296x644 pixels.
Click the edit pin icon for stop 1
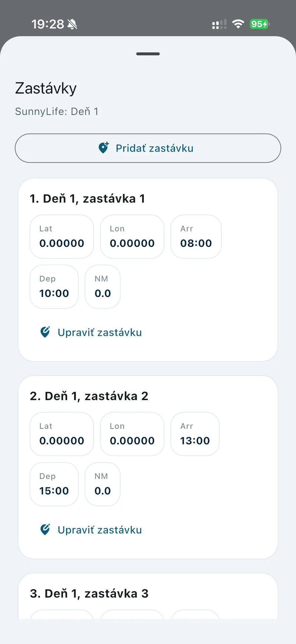coord(45,332)
